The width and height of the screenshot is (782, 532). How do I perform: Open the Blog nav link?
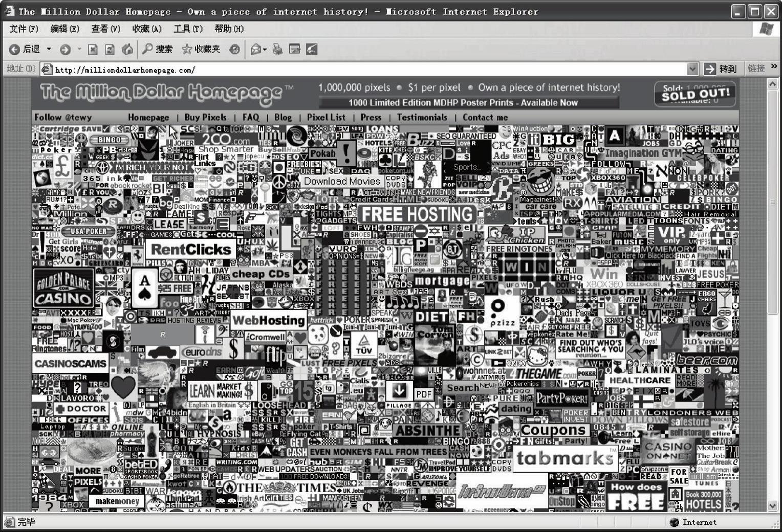coord(283,117)
